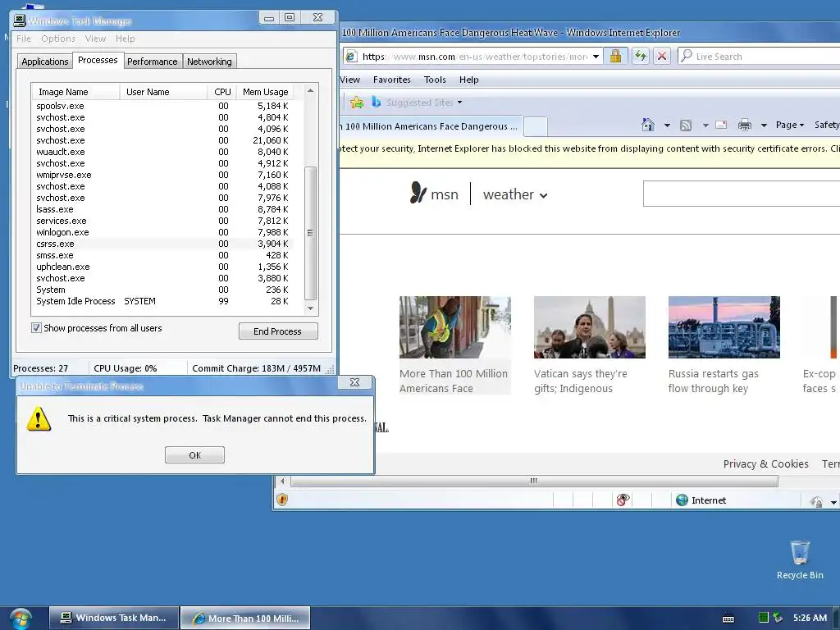Click the shield icon in the IE status bar
The width and height of the screenshot is (840, 630).
282,500
